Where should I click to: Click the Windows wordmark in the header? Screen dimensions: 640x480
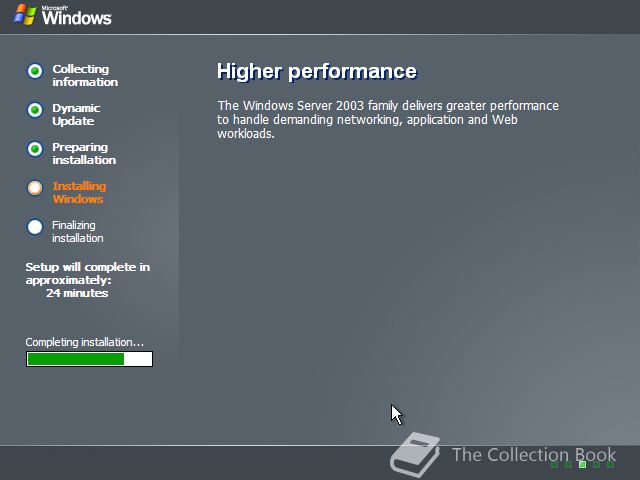76,16
